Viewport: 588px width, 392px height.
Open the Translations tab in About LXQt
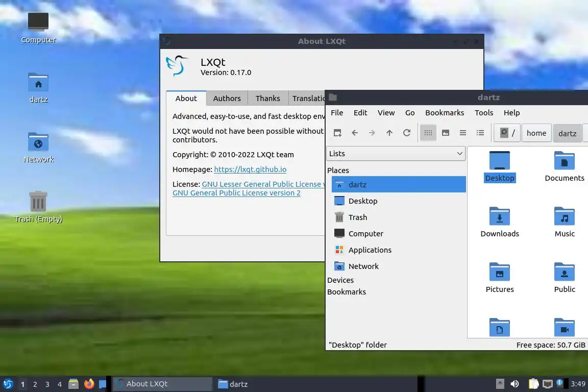307,99
